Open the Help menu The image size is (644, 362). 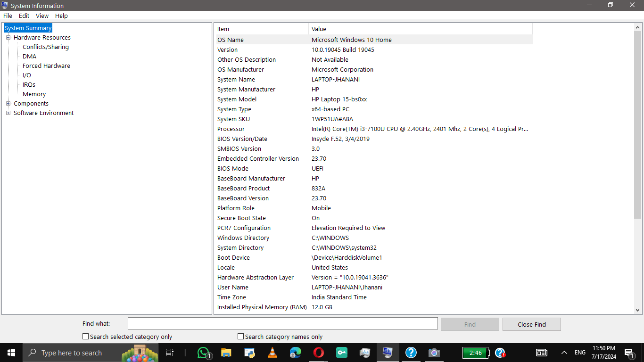click(x=61, y=16)
